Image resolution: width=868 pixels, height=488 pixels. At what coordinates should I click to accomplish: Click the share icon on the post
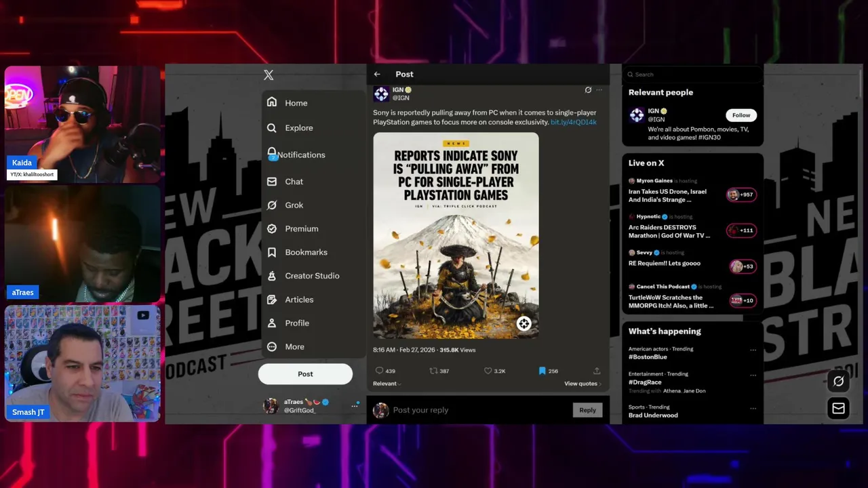597,371
